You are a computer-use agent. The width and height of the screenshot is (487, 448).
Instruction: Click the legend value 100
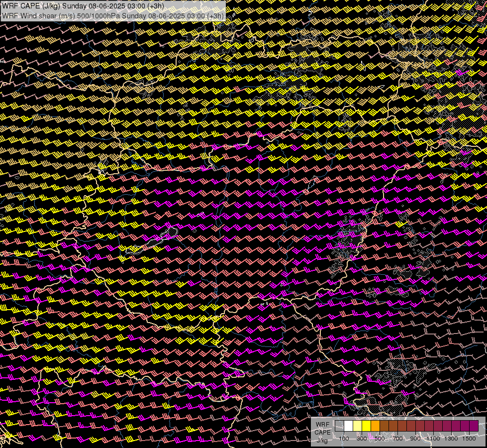[344, 439]
